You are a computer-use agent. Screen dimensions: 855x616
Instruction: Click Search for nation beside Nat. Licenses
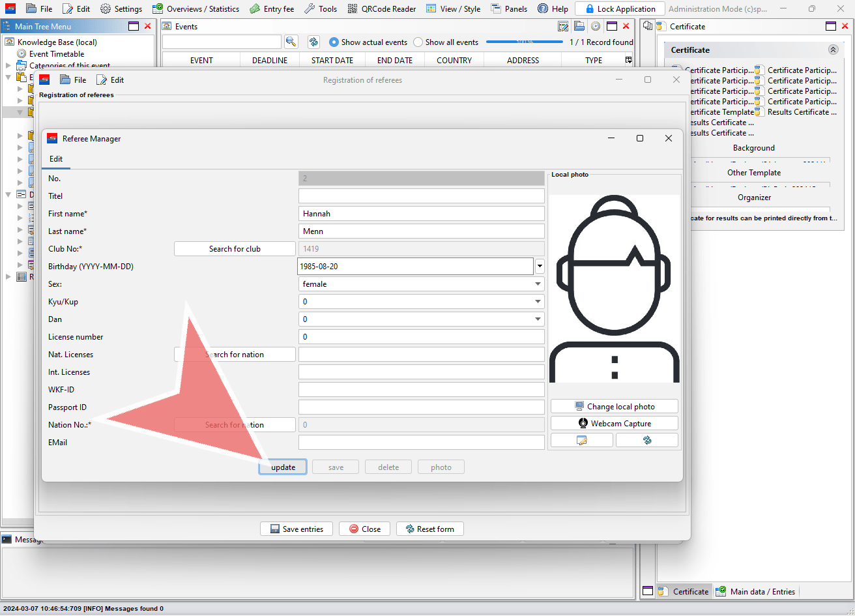[235, 354]
